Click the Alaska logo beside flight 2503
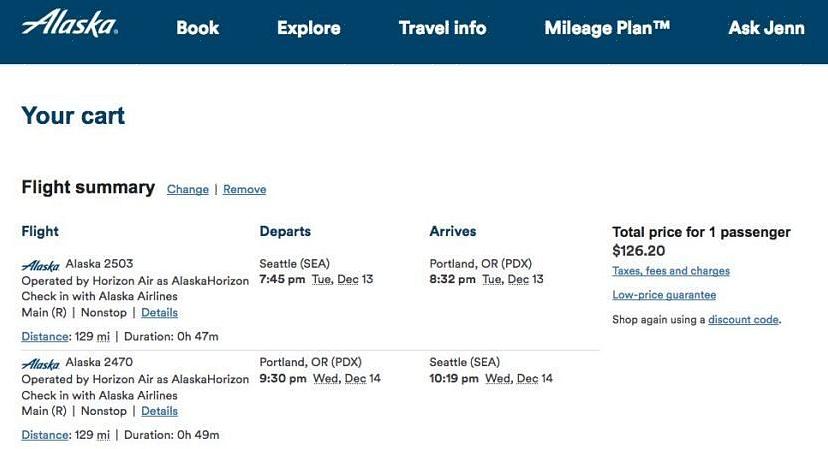Viewport: 828px width, 449px height. 41,265
